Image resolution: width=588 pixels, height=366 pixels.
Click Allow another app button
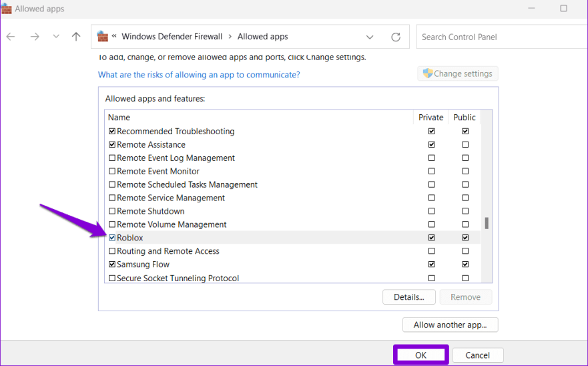click(450, 325)
